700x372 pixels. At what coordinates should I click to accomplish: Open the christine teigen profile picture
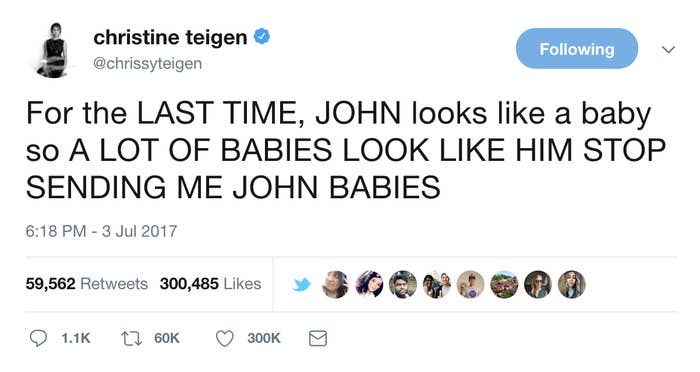tap(54, 50)
